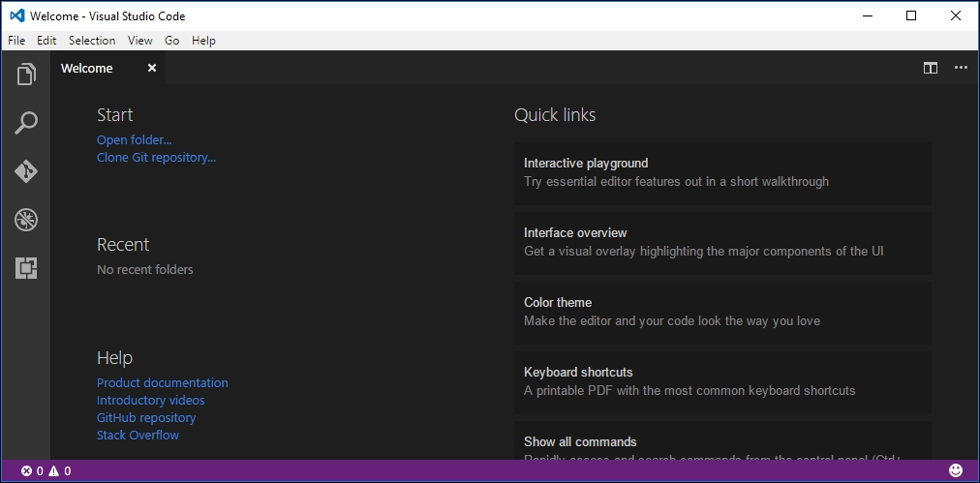Open the Introductory videos link
980x483 pixels.
(151, 400)
